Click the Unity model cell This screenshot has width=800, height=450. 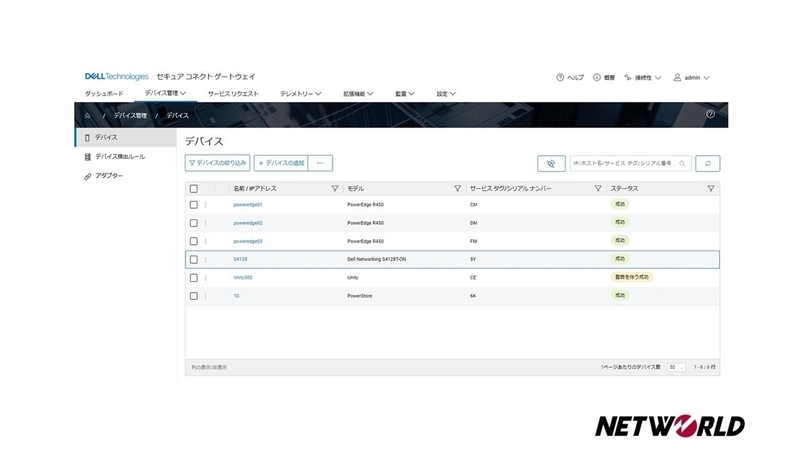pyautogui.click(x=353, y=278)
